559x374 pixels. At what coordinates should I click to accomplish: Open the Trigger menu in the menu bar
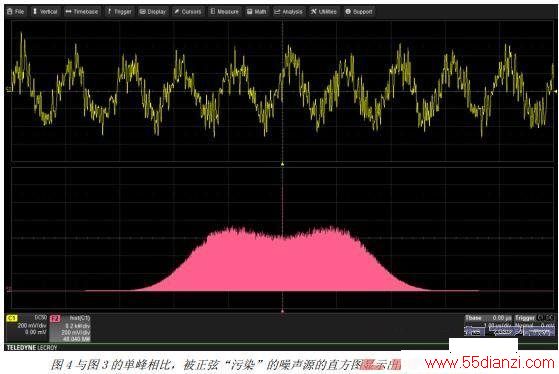coord(119,12)
